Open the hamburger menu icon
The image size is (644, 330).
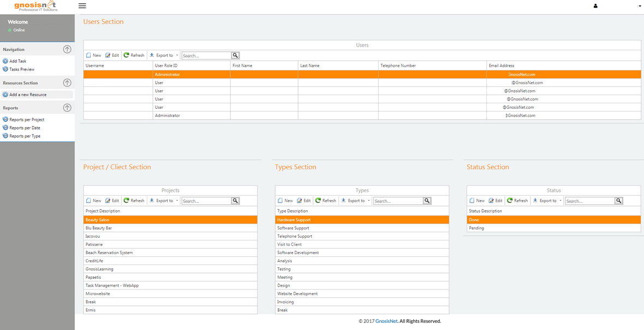[82, 6]
